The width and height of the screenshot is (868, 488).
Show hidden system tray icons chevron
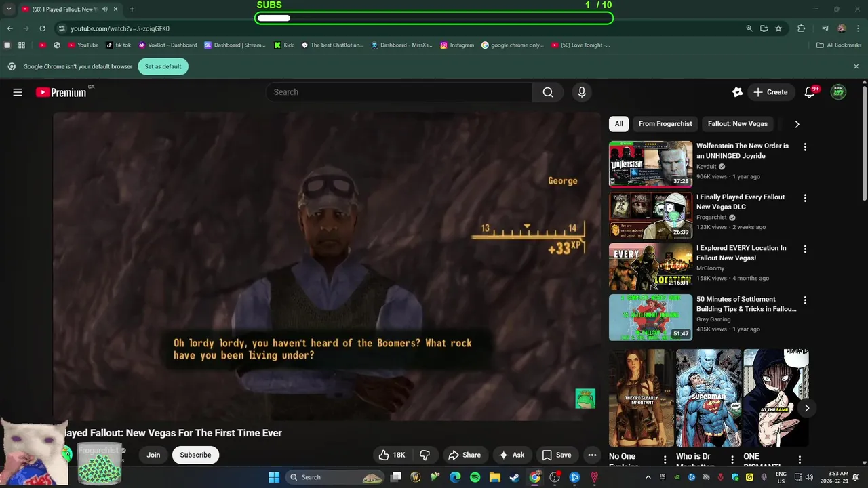click(x=648, y=477)
